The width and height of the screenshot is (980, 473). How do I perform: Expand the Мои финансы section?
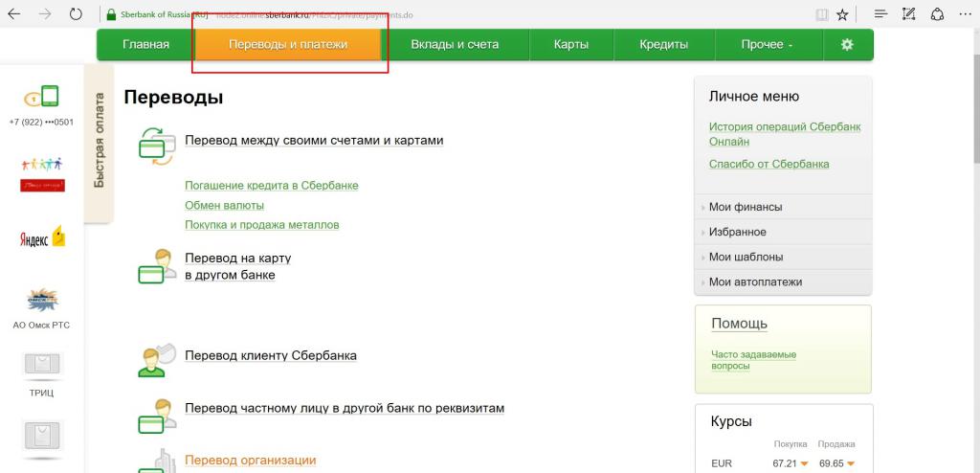783,207
